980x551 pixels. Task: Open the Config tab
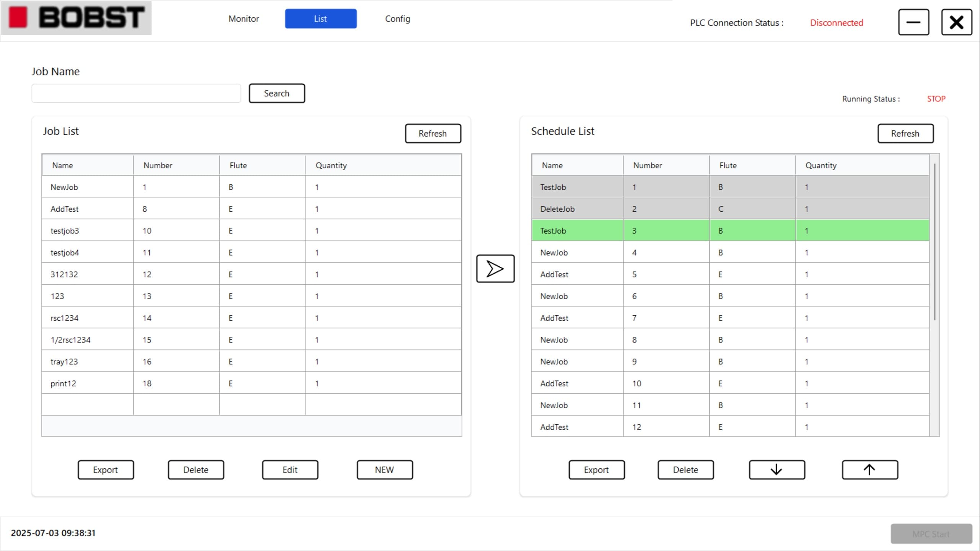point(397,19)
